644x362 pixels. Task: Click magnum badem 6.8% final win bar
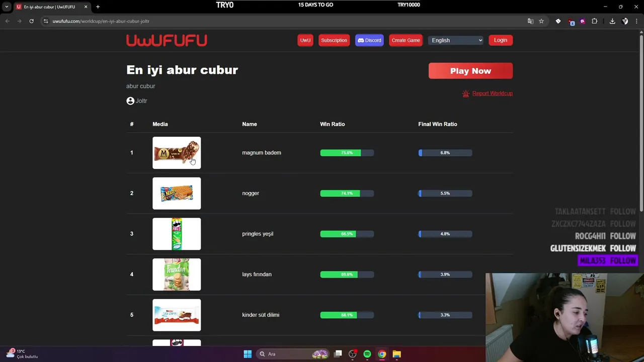pyautogui.click(x=445, y=153)
